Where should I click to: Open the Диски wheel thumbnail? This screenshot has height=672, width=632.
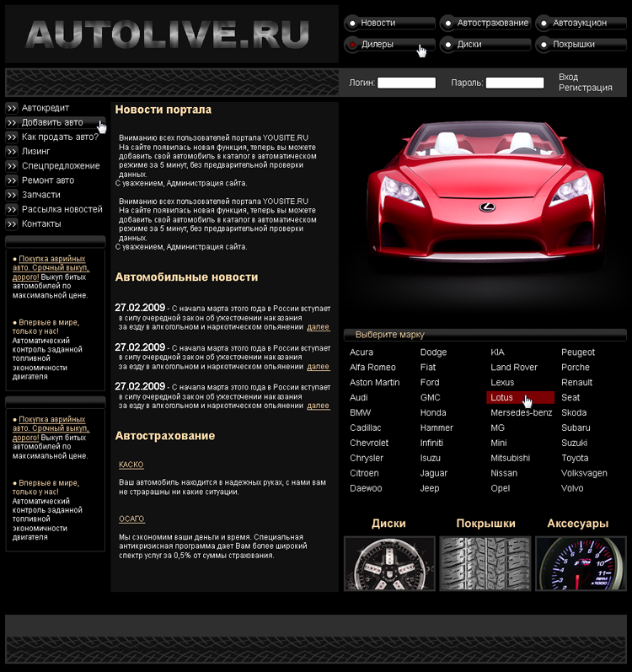click(x=389, y=563)
